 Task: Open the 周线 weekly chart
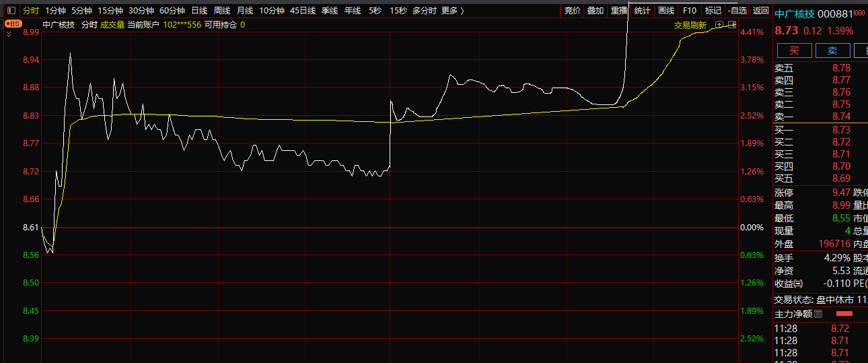[x=222, y=11]
